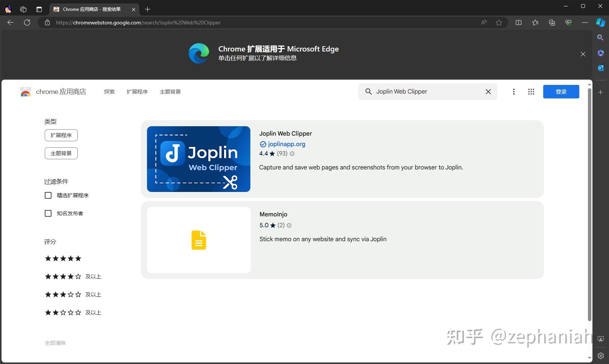This screenshot has height=364, width=609.
Task: Enable the 精选扩展程序 filter checkbox
Action: (x=48, y=195)
